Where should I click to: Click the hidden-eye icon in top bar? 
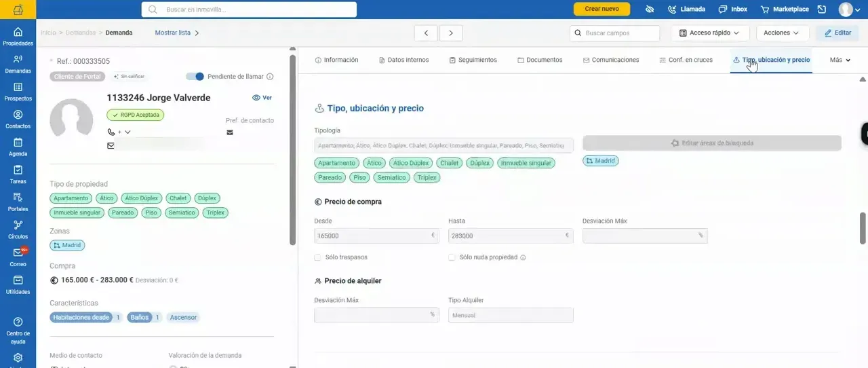650,10
